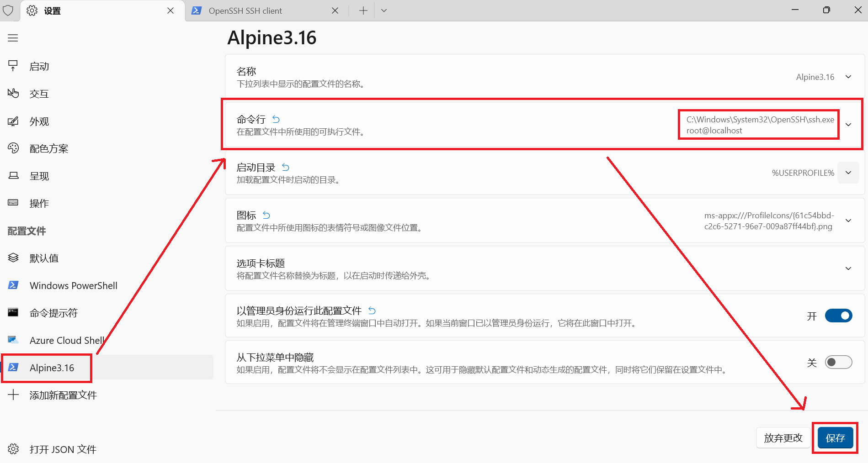Click the Command Prompt (命令提示符) icon
The width and height of the screenshot is (868, 463).
(13, 313)
